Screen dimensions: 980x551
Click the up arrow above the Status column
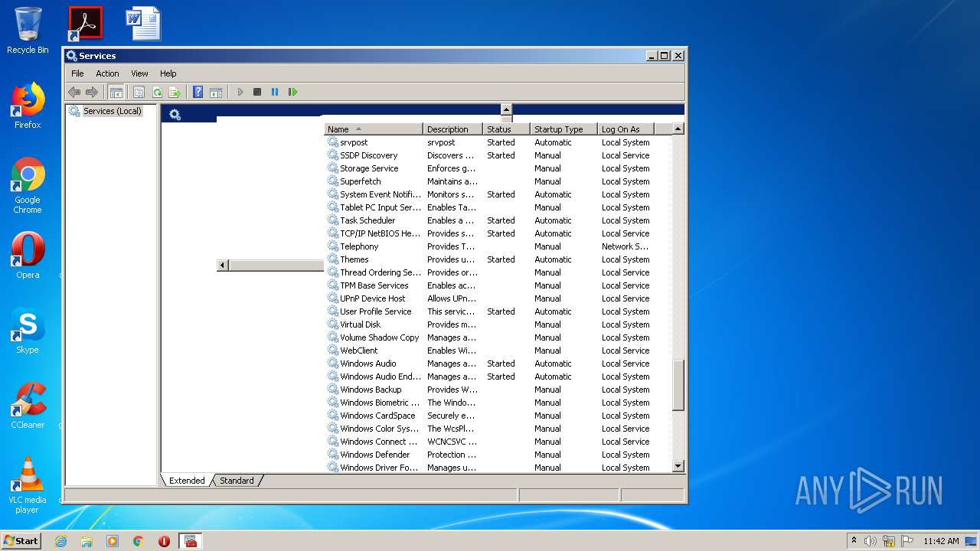[x=506, y=109]
